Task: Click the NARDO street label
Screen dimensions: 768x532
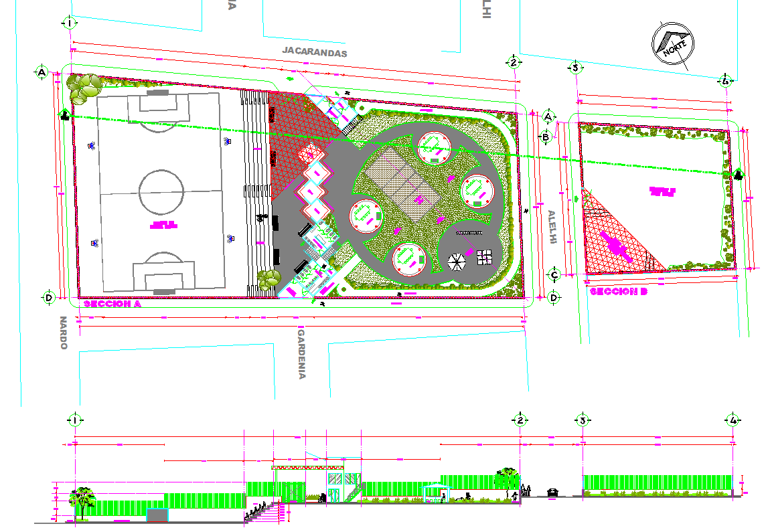Action: (64, 333)
